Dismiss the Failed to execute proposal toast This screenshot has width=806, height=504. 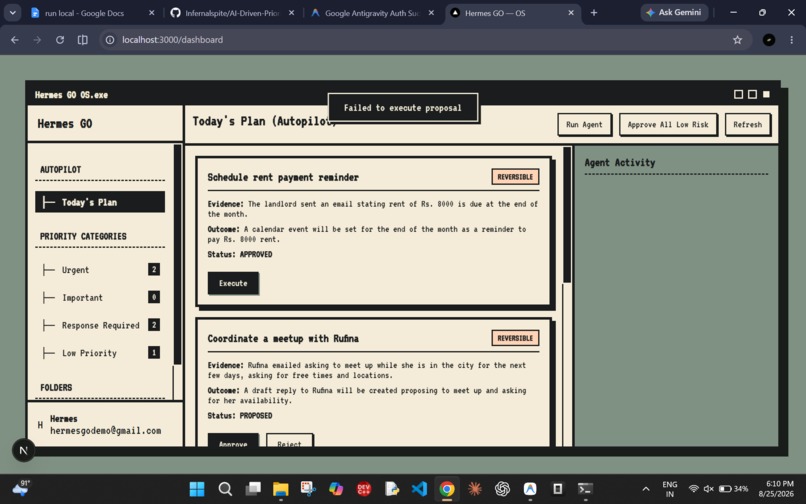(x=402, y=108)
